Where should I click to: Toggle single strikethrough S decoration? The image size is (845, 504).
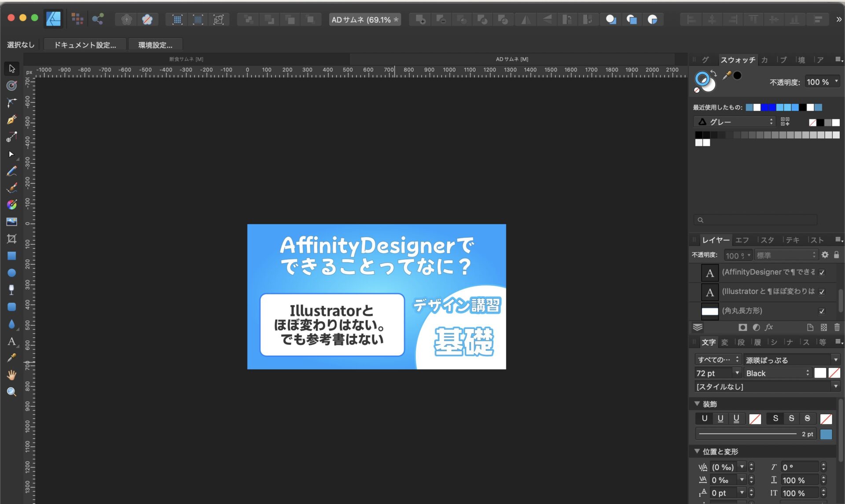791,418
